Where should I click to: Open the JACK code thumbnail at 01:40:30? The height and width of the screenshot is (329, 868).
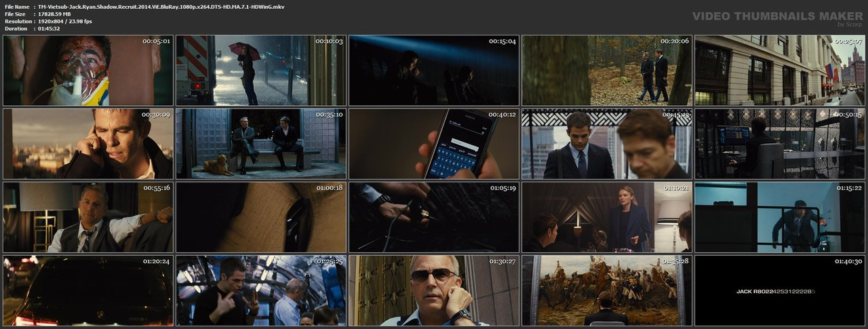tap(780, 290)
